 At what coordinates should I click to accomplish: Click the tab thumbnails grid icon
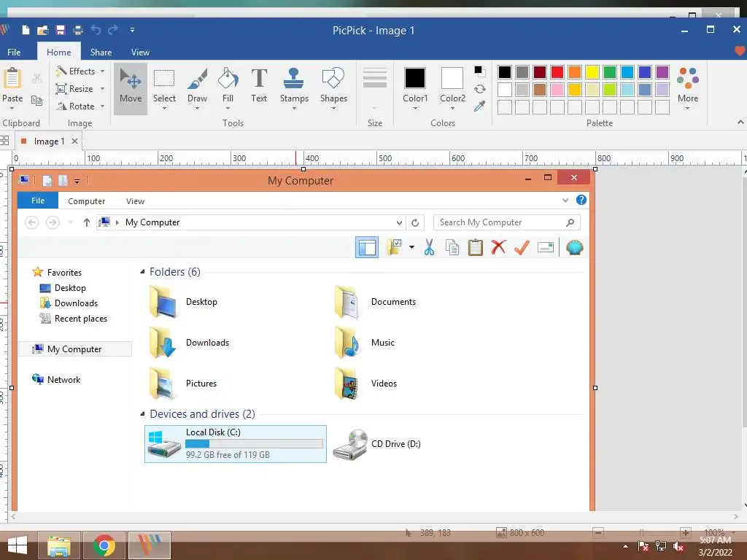pos(5,141)
